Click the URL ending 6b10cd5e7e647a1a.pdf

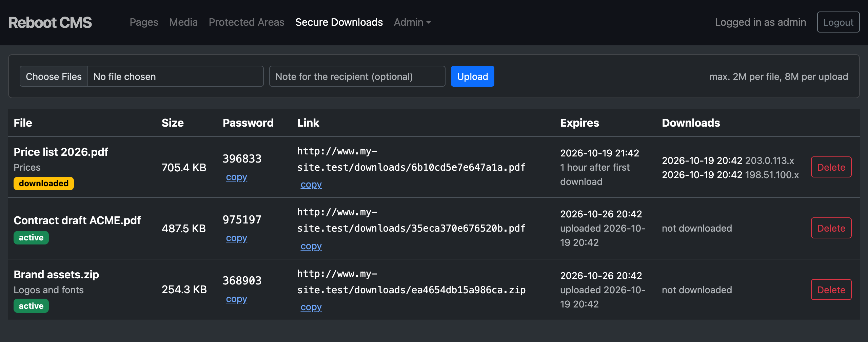tap(411, 159)
